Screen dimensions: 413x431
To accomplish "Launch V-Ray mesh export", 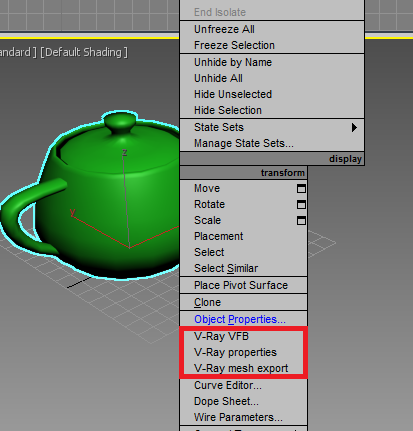I will click(x=243, y=368).
